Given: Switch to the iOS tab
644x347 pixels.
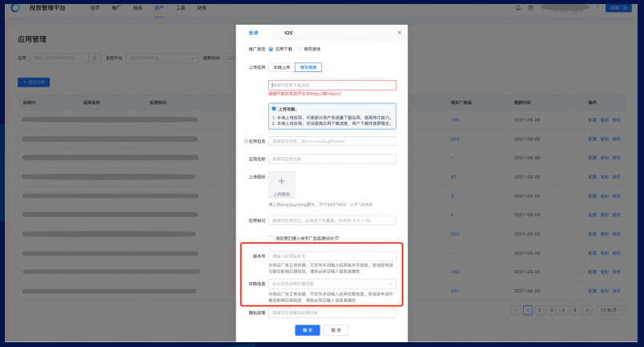Looking at the screenshot, I should click(x=288, y=33).
